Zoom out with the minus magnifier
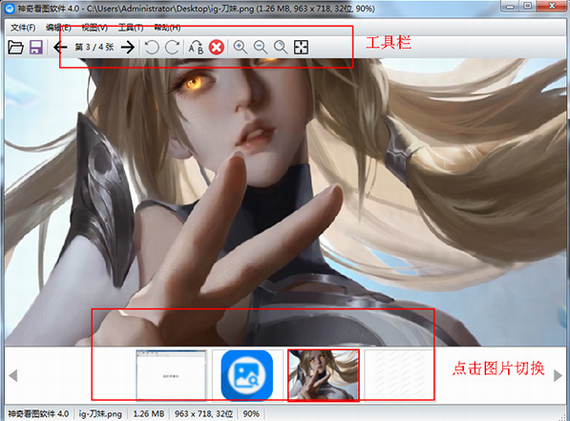 [x=260, y=47]
